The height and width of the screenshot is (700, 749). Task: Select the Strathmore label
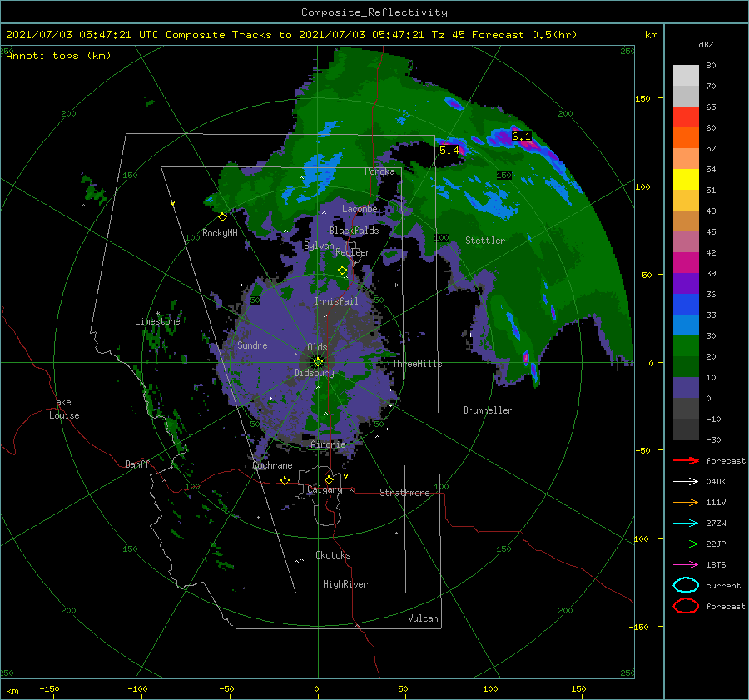pos(404,493)
